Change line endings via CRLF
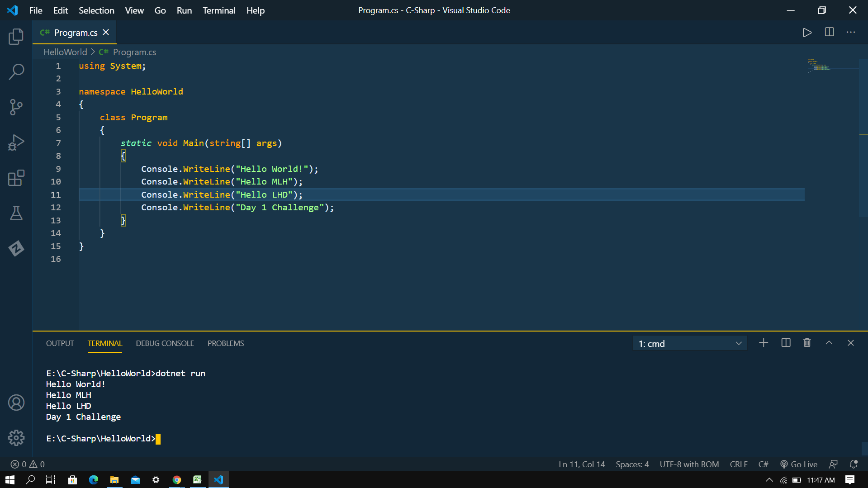The height and width of the screenshot is (488, 868). click(738, 464)
